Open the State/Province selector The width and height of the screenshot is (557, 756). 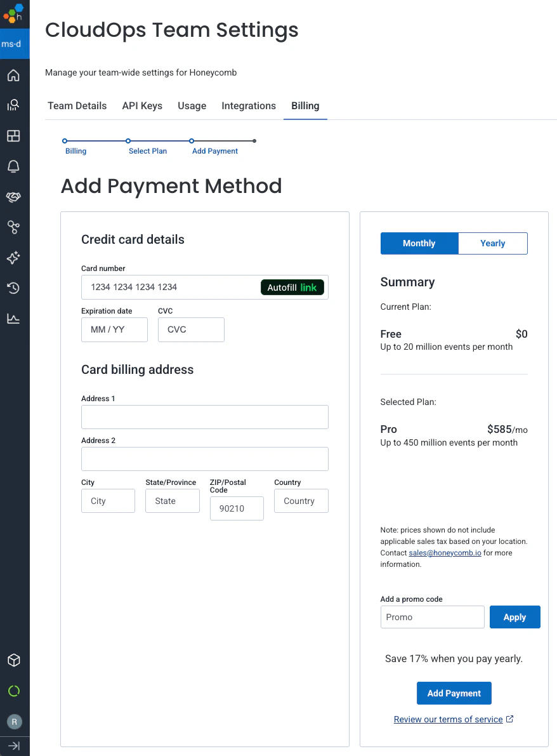[172, 501]
